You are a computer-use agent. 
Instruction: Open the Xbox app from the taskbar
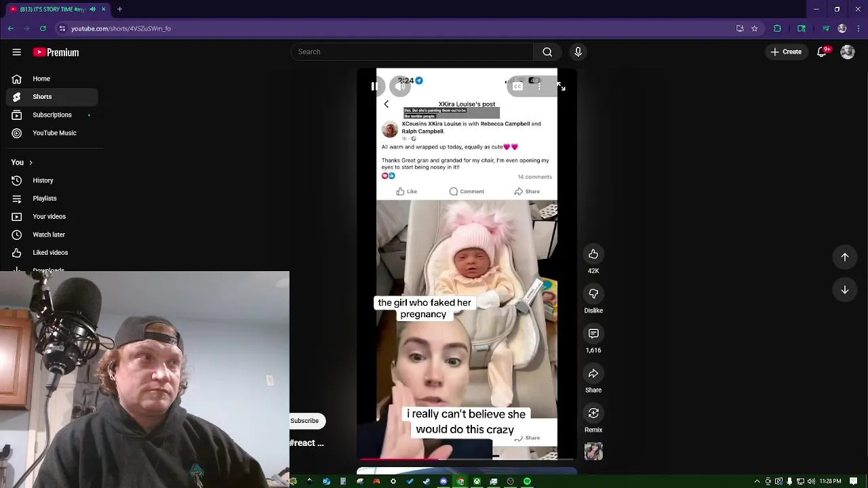coord(477,481)
